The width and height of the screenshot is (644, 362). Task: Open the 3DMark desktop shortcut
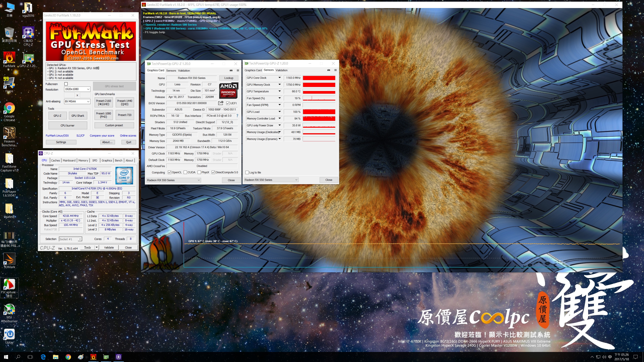click(x=9, y=261)
